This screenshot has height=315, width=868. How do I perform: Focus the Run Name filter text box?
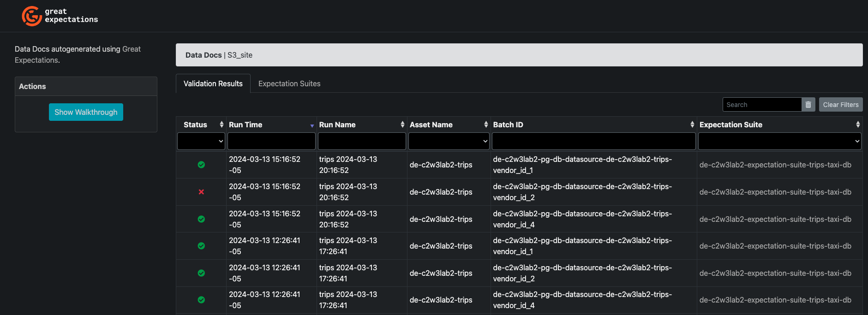click(362, 141)
